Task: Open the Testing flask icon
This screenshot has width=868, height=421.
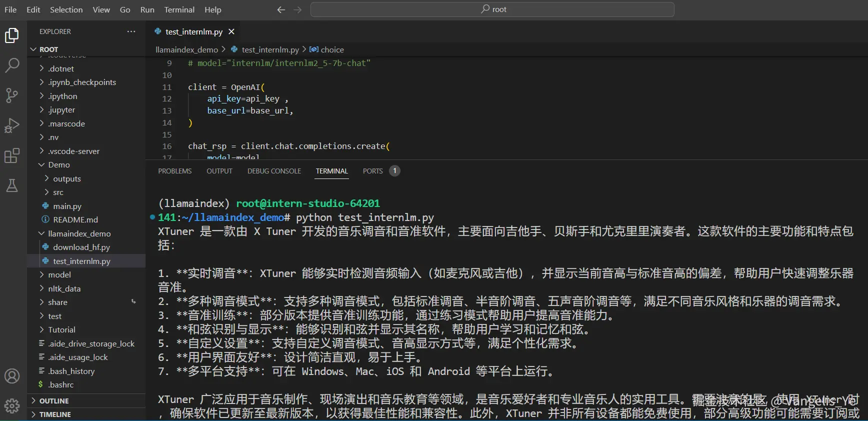Action: click(12, 185)
